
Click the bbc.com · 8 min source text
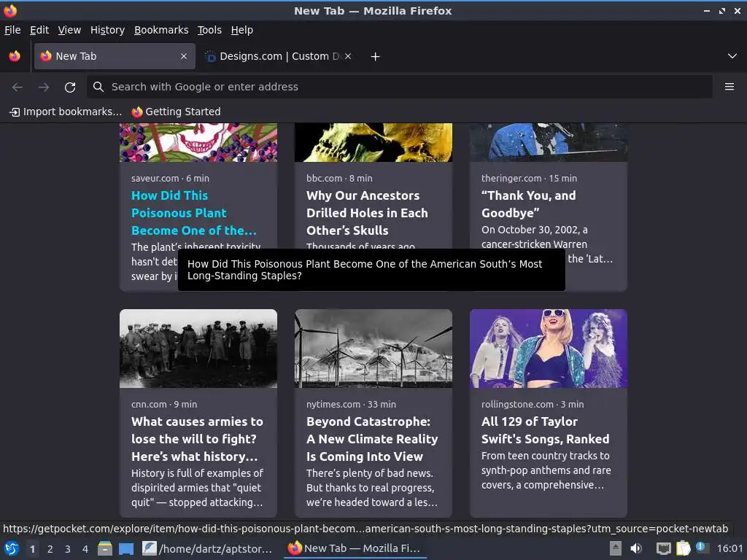[x=339, y=178]
